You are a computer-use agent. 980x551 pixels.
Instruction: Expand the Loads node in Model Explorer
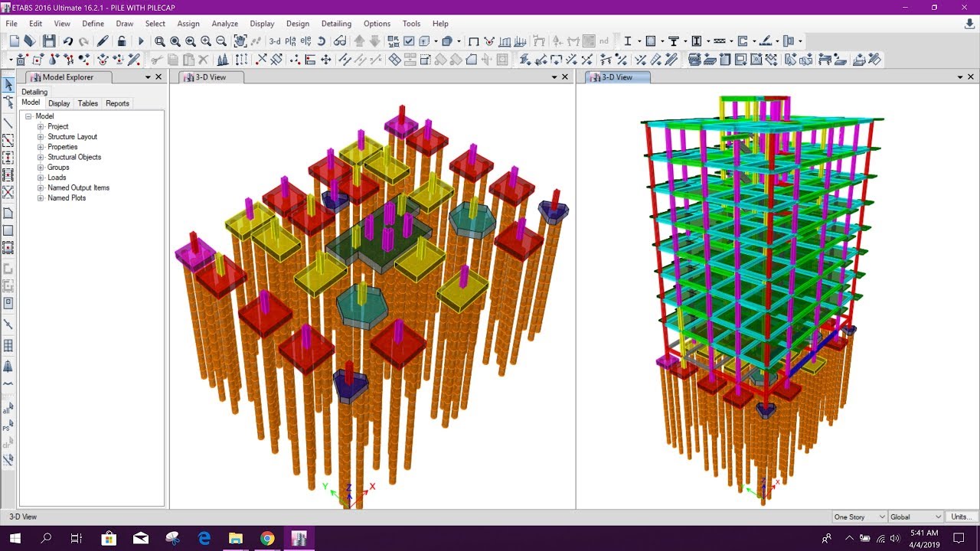coord(39,177)
